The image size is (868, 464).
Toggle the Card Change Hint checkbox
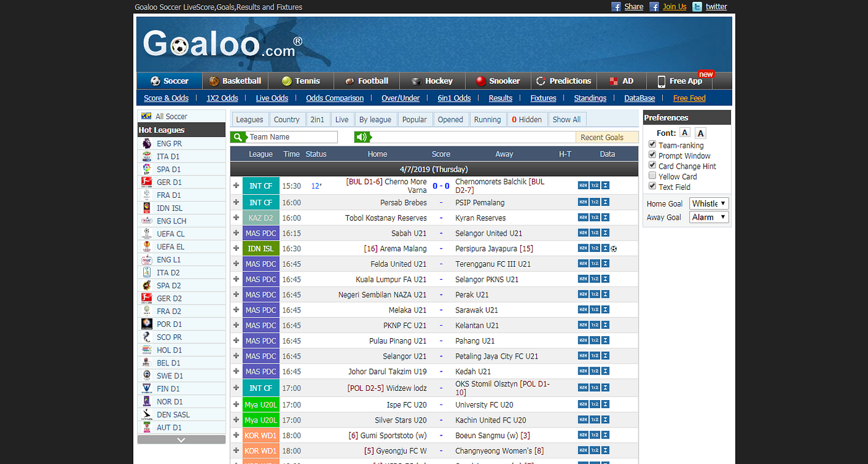click(x=652, y=166)
